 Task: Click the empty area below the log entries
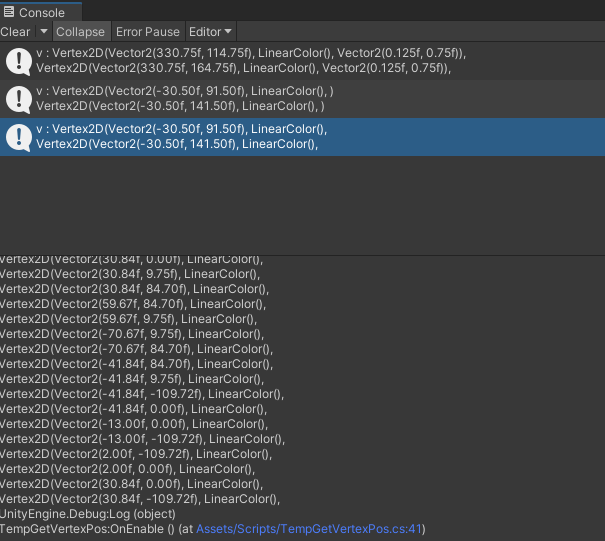coord(300,205)
